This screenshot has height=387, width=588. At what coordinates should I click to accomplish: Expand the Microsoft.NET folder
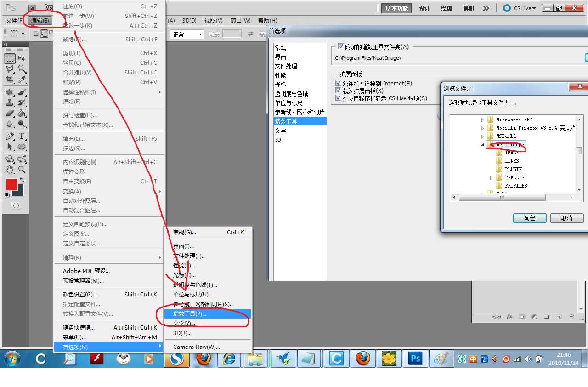482,120
